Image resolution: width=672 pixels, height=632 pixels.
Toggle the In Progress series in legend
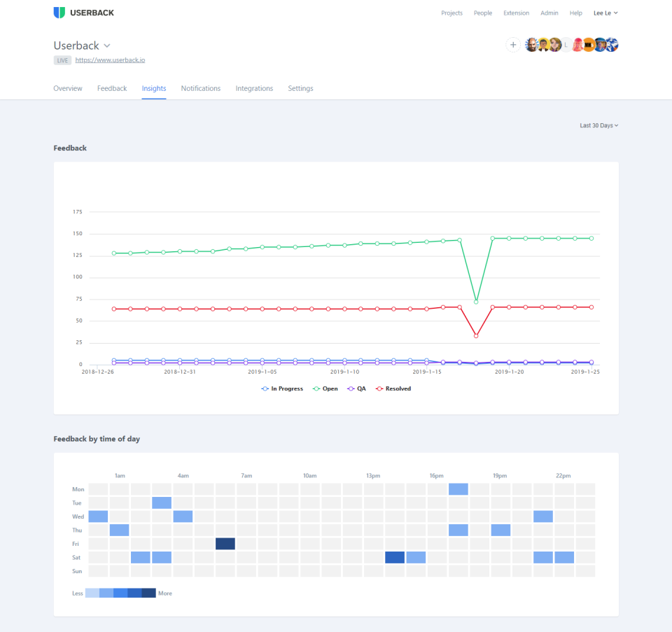pos(282,388)
